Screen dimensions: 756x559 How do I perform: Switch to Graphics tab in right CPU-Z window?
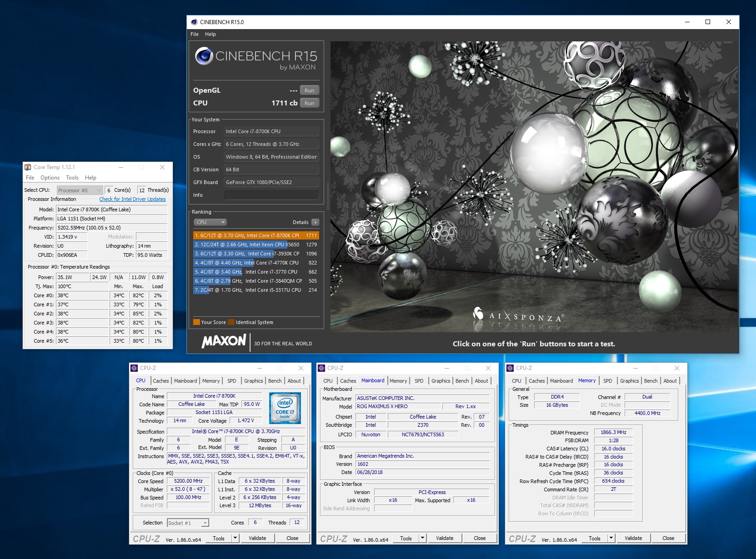tap(629, 381)
